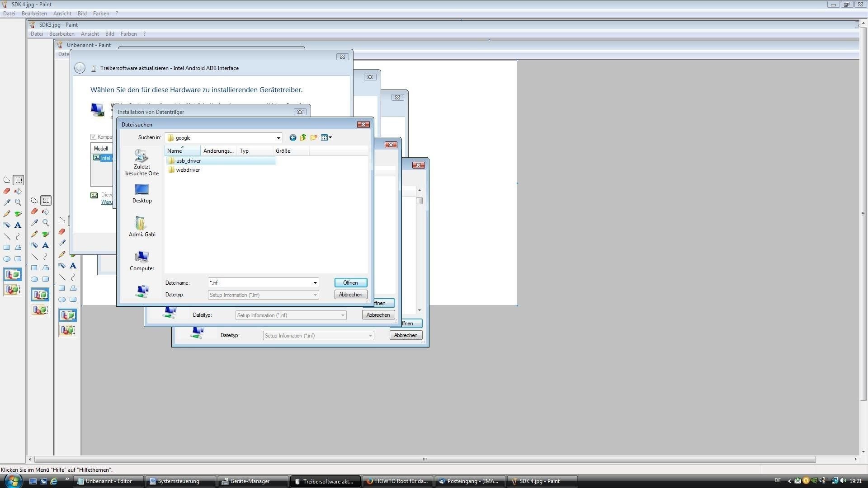Select the Pencil tool in SDK 4.jpg Paint toolbox
This screenshot has height=488, width=868.
tap(7, 214)
